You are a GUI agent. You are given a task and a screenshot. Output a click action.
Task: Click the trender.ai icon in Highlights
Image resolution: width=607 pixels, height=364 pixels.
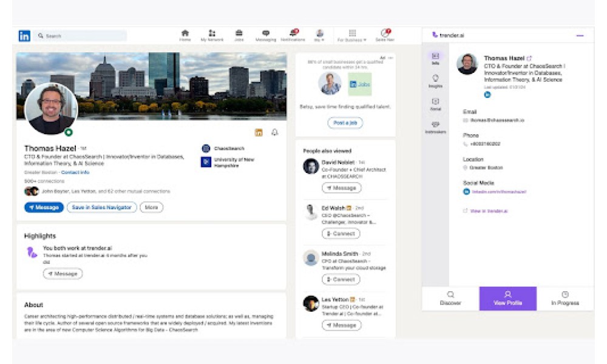(x=32, y=252)
